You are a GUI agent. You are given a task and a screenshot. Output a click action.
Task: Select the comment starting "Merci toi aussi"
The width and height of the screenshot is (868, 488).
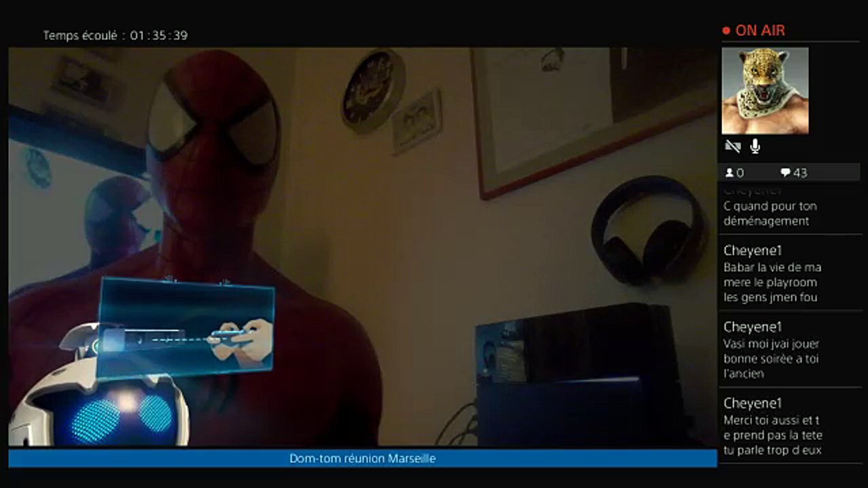tap(772, 435)
